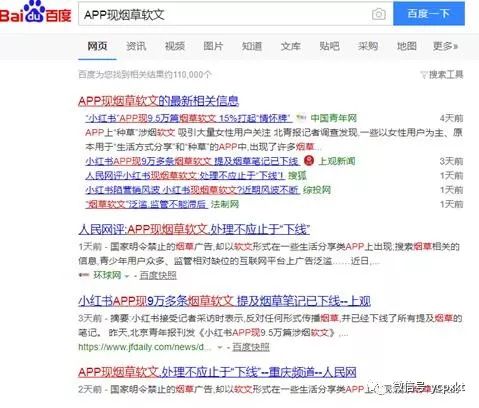Expand dropdown arrow next to 环球网
Image resolution: width=479 pixels, height=408 pixels.
click(x=127, y=276)
